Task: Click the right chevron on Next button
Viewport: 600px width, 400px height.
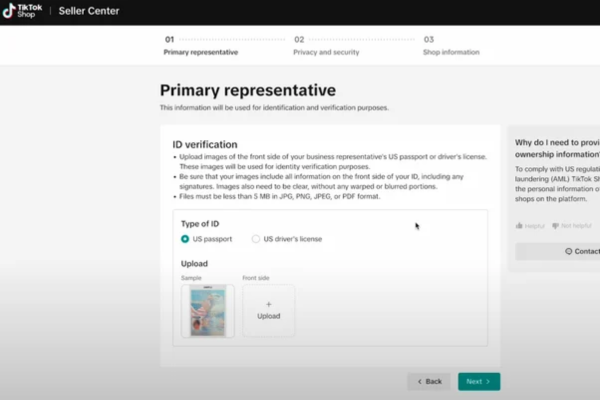Action: [x=488, y=382]
